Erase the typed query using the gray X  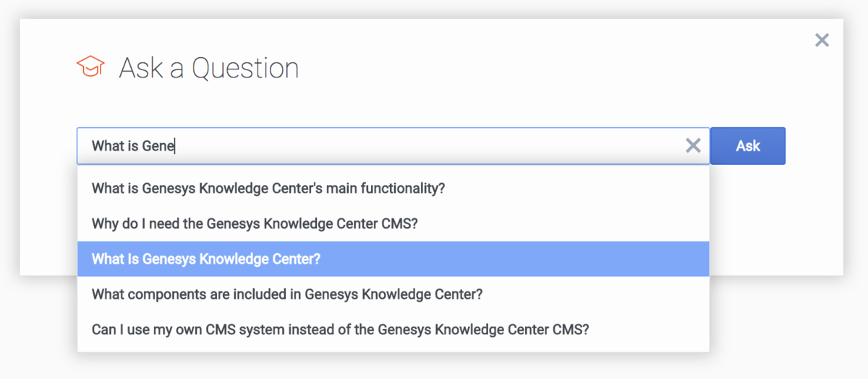pos(693,146)
